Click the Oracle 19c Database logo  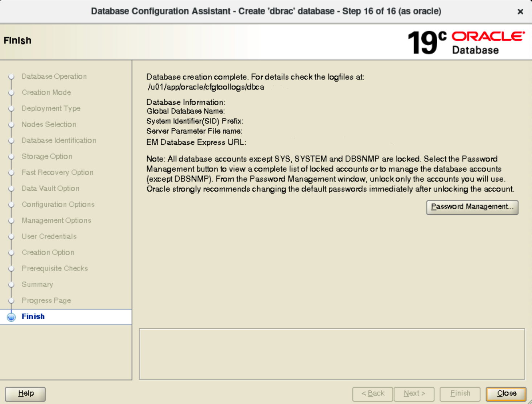pos(466,42)
